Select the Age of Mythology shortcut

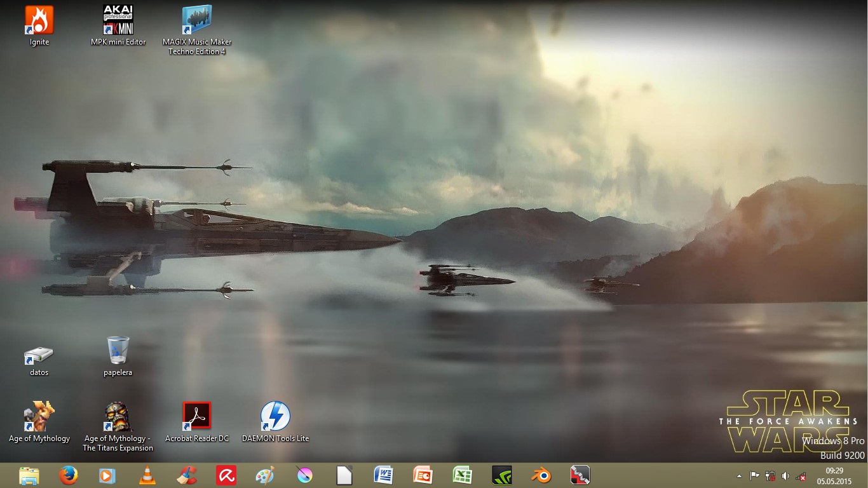pyautogui.click(x=39, y=417)
